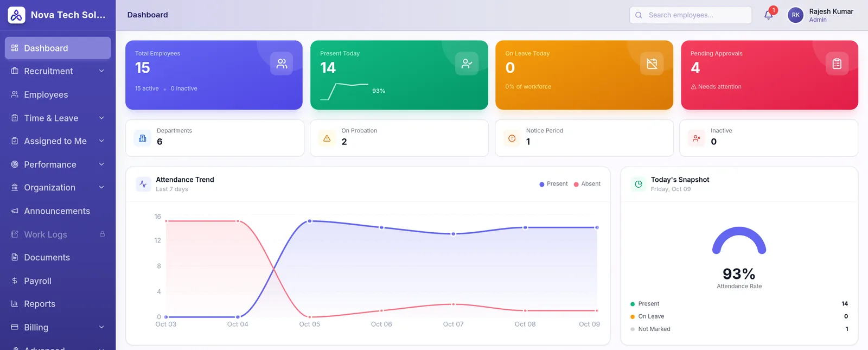Click the "Not Marked" snapshot row
Image resolution: width=868 pixels, height=350 pixels.
click(739, 329)
